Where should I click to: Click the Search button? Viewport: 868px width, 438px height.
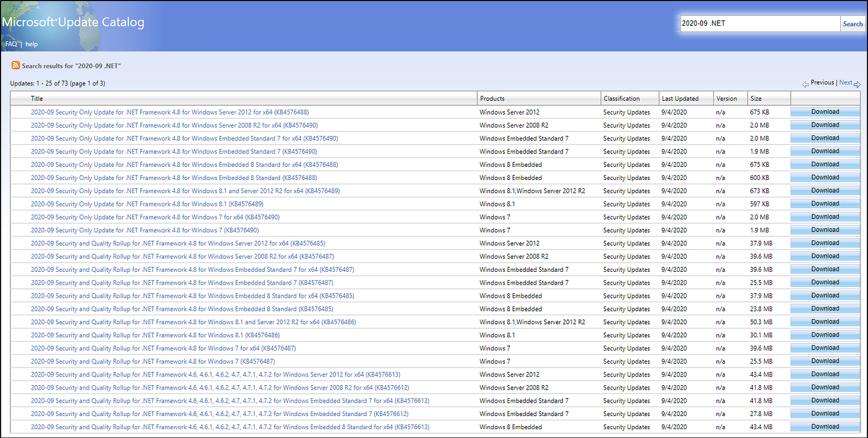[852, 24]
